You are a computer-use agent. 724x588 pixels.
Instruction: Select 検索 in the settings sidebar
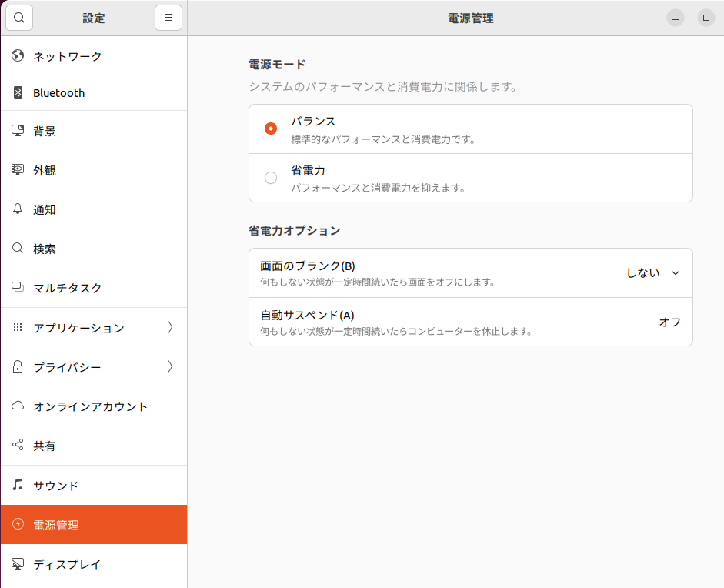tap(45, 249)
